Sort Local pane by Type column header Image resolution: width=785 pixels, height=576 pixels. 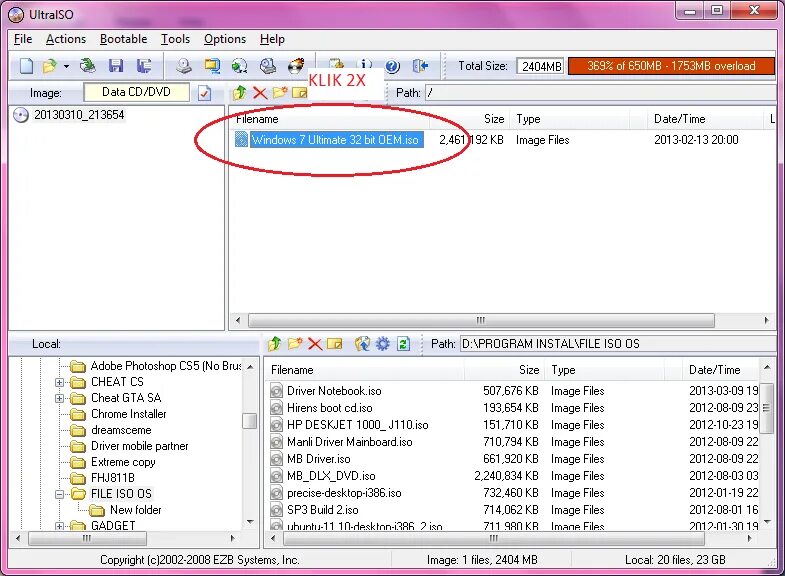(x=605, y=370)
